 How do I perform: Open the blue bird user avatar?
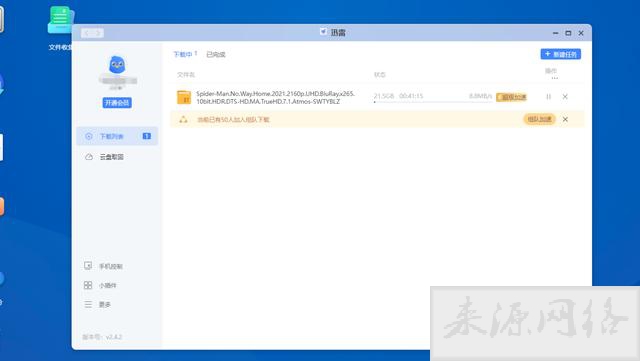coord(117,65)
